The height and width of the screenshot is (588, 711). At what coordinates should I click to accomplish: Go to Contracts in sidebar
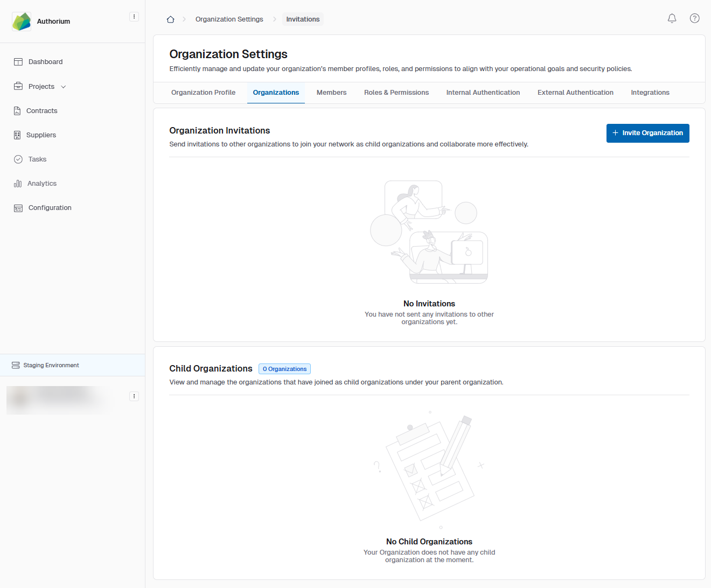tap(41, 111)
